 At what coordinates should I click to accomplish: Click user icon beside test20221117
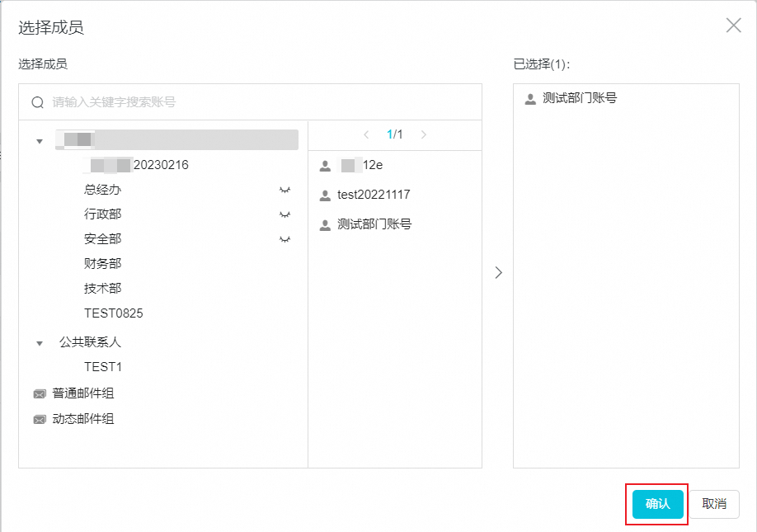point(325,195)
